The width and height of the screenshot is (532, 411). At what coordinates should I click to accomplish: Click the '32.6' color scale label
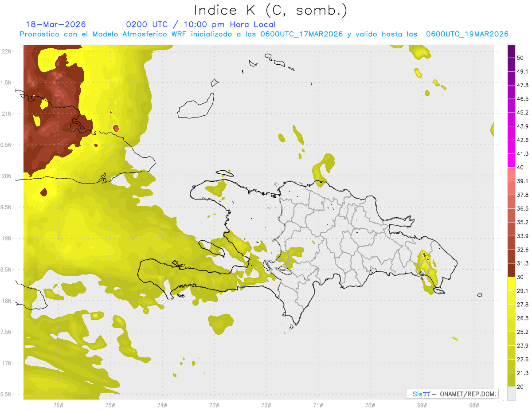[x=523, y=250]
